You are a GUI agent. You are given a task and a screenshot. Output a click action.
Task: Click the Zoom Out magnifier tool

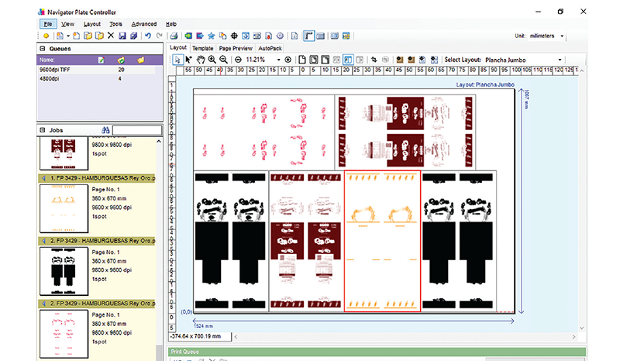(x=223, y=60)
